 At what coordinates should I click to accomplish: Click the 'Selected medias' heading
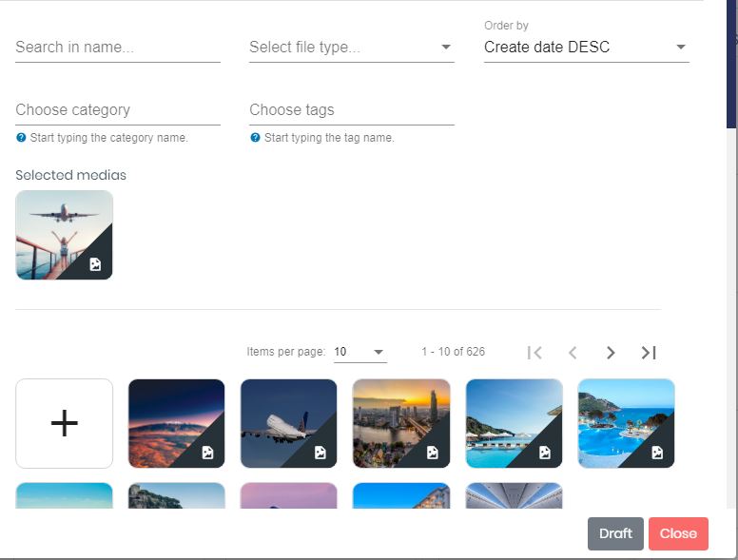pyautogui.click(x=70, y=175)
